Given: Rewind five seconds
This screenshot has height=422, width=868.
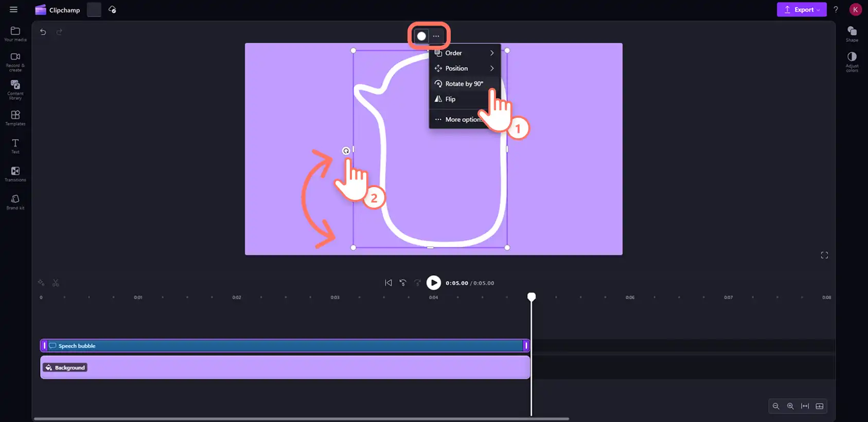Looking at the screenshot, I should click(403, 283).
